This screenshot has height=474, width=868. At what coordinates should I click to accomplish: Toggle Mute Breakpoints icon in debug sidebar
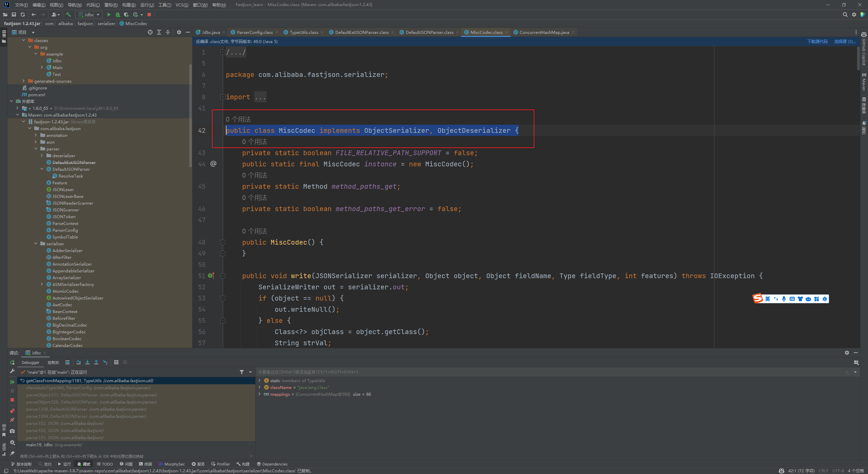coord(12,420)
